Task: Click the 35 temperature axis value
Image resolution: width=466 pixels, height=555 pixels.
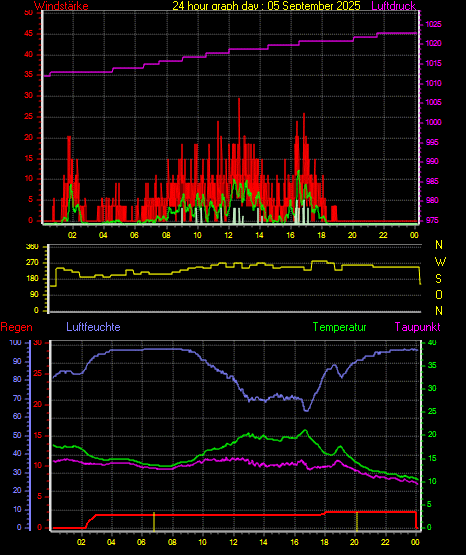Action: point(432,366)
